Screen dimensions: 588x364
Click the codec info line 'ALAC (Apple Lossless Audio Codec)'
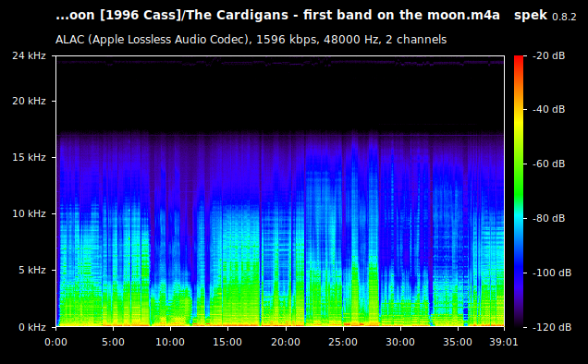click(x=153, y=40)
